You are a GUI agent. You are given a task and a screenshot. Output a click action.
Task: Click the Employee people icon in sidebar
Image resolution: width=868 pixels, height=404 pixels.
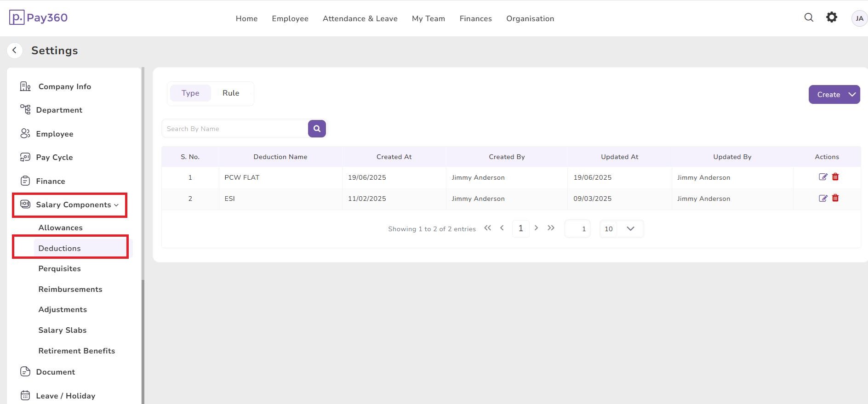(25, 133)
